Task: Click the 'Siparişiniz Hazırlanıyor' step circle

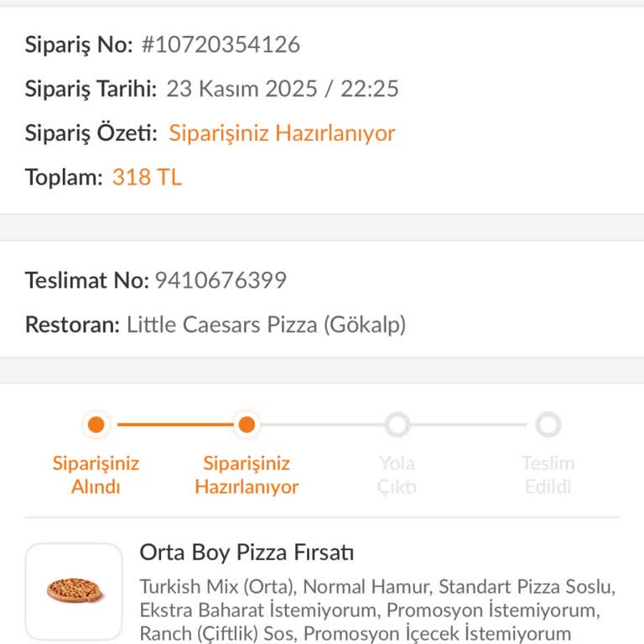Action: (x=247, y=425)
